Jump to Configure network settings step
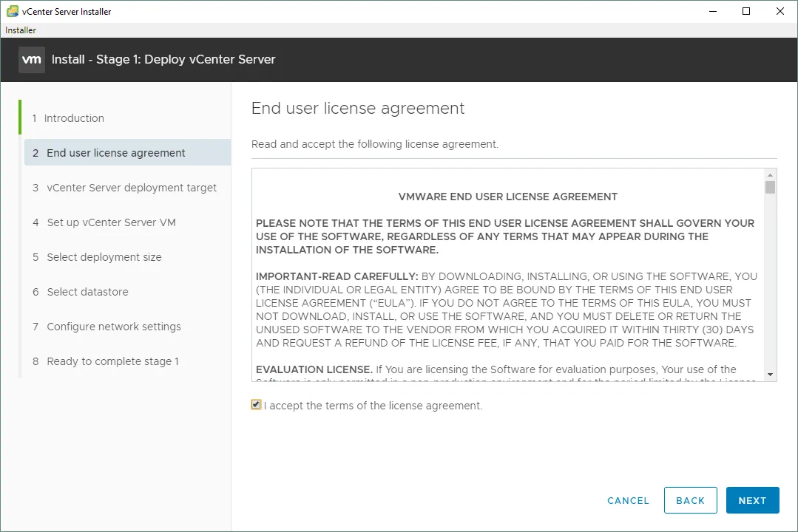Screen dimensions: 798x532 114,327
